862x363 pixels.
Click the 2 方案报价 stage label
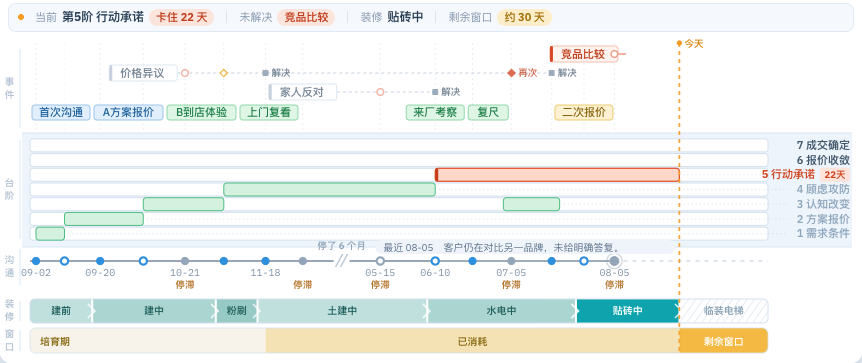(x=823, y=219)
